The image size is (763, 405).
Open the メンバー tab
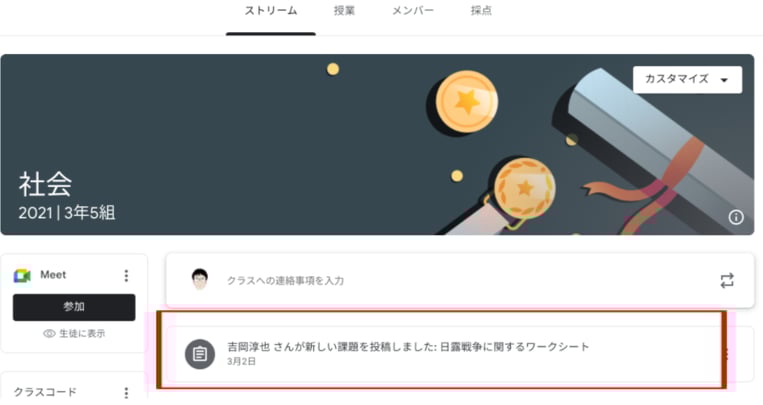click(413, 11)
